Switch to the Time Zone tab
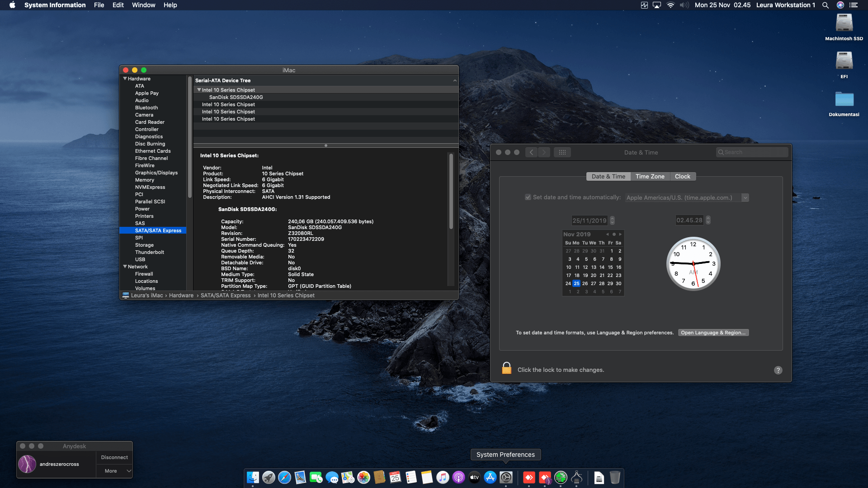Viewport: 868px width, 488px height. point(650,176)
